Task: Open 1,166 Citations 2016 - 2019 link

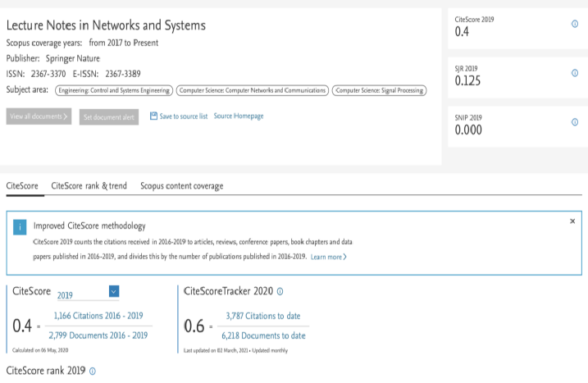Action: coord(98,316)
